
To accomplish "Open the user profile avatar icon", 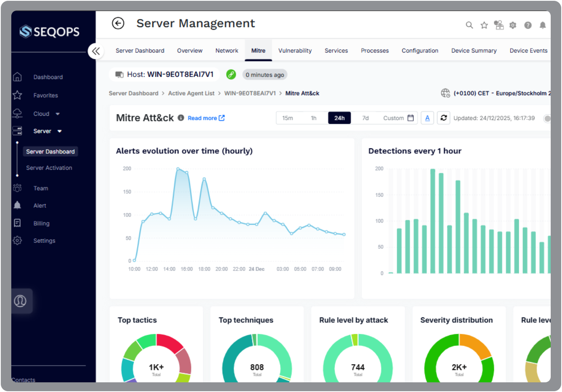I will (x=20, y=301).
